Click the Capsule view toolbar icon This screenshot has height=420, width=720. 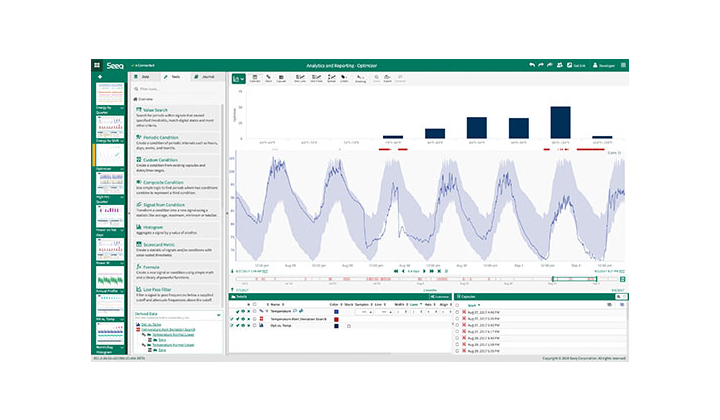point(281,78)
